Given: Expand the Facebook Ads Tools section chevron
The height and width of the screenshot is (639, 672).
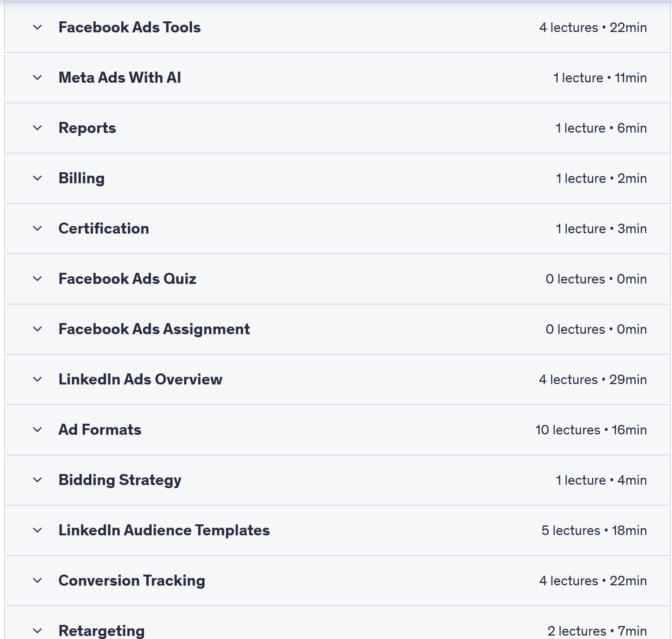Looking at the screenshot, I should pyautogui.click(x=37, y=27).
